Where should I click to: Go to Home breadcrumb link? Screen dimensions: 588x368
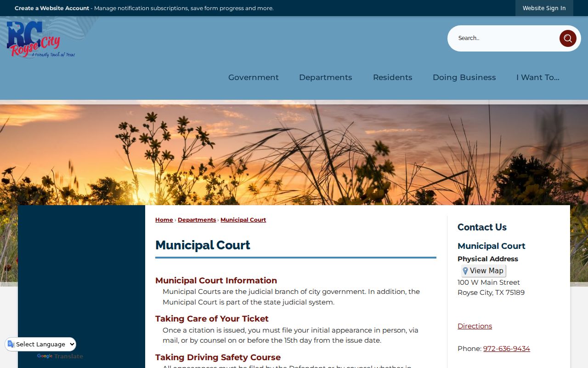(x=164, y=220)
